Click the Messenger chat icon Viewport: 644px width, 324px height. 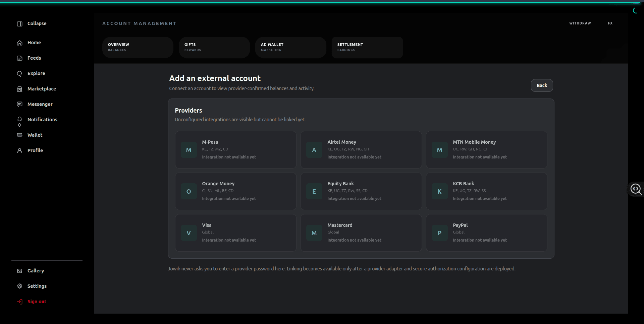pos(20,104)
